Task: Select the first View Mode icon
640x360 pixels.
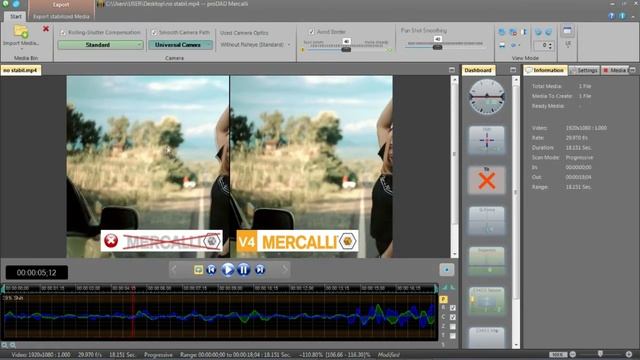Action: [502, 32]
